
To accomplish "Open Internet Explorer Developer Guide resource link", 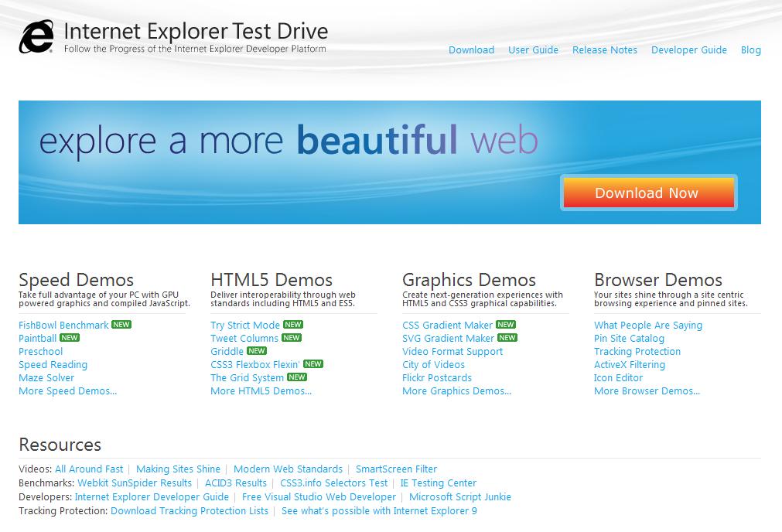I will tap(152, 497).
